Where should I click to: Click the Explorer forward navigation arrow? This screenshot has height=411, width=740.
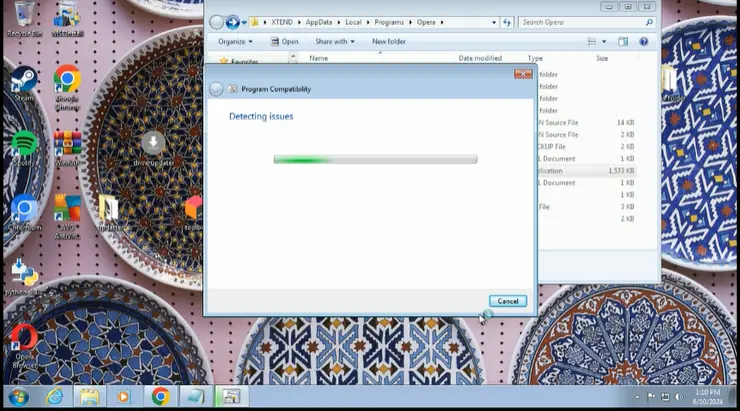pos(232,22)
